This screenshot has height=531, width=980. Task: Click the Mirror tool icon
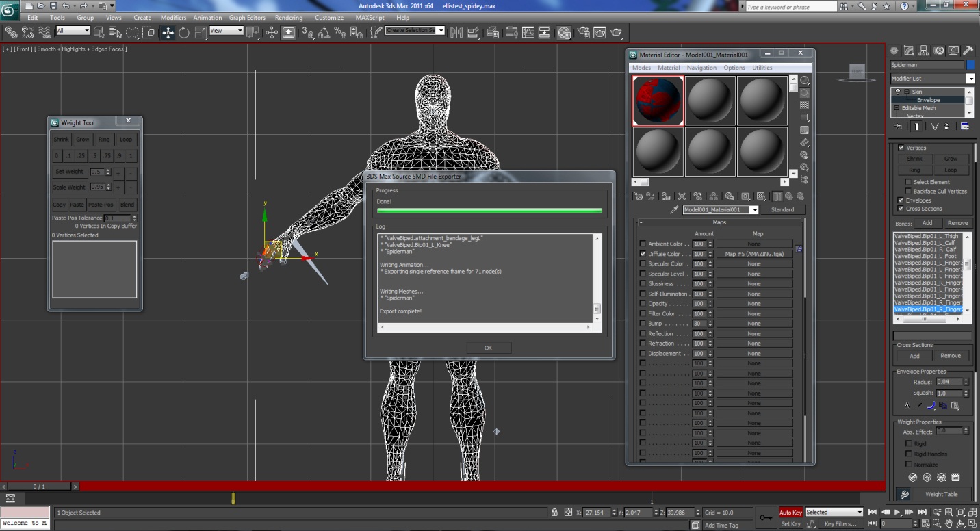pyautogui.click(x=456, y=32)
